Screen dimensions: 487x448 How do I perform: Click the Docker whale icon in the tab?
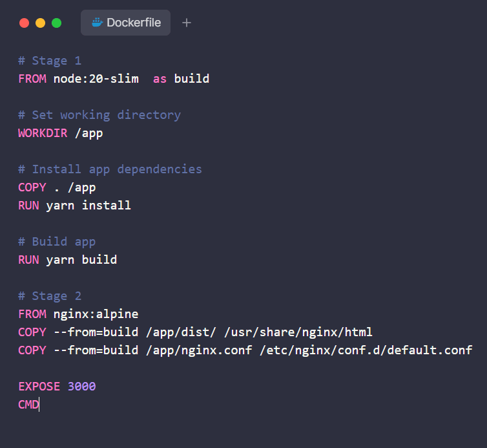98,23
